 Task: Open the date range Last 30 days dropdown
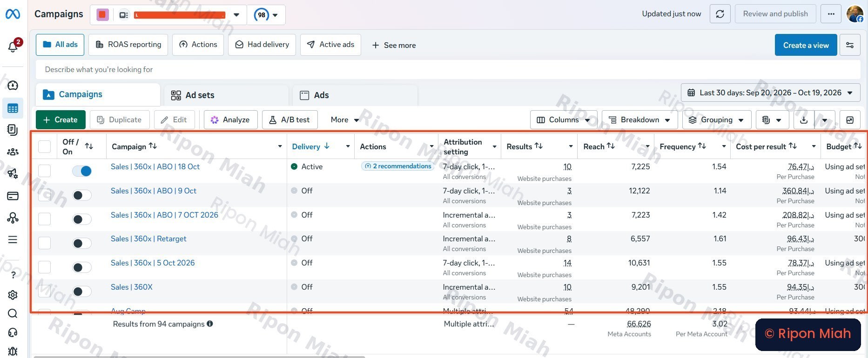click(770, 93)
